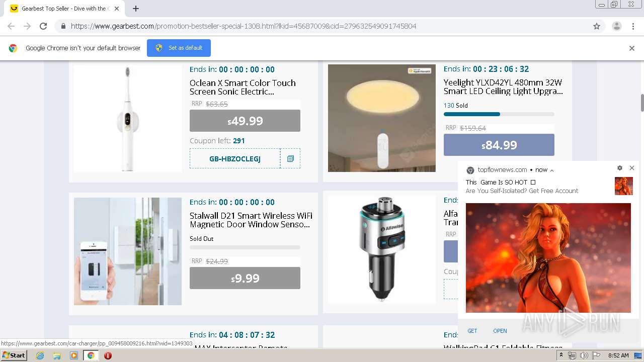Screen dimensions: 644x362
Task: Dismiss the default browser infobar
Action: click(632, 48)
